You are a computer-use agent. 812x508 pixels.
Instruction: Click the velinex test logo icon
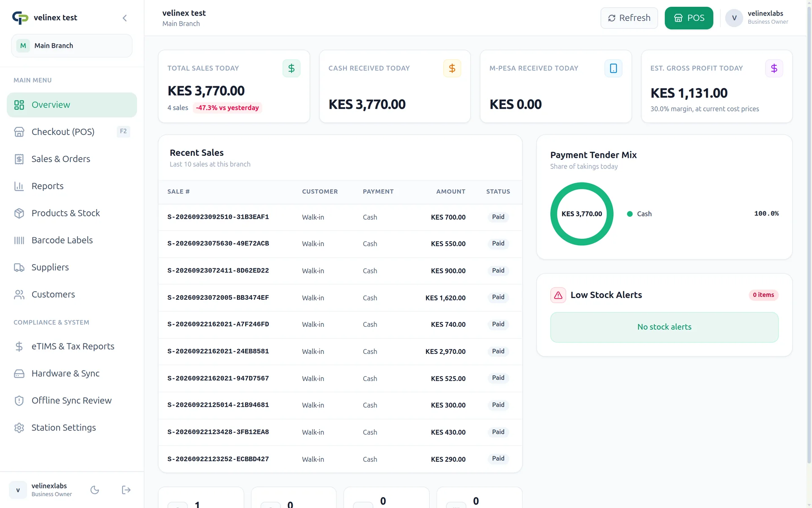click(x=20, y=18)
